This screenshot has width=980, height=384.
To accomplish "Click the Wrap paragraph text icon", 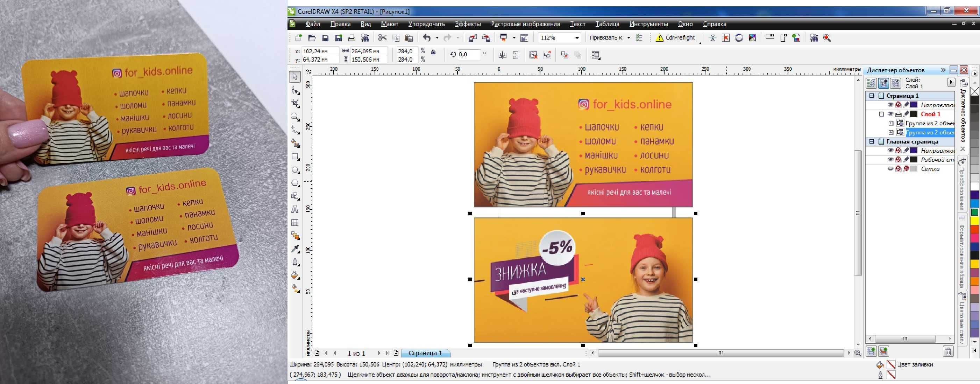I will point(596,55).
